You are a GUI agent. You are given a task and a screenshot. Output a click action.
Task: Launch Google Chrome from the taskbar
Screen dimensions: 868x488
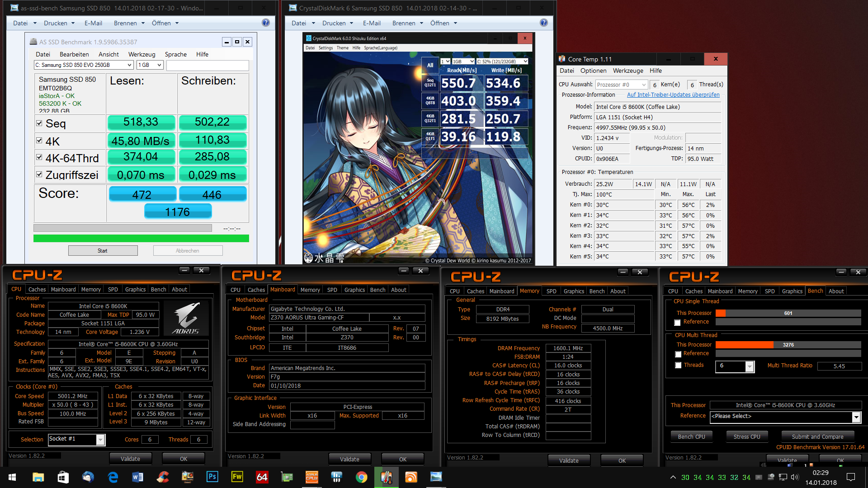click(361, 477)
